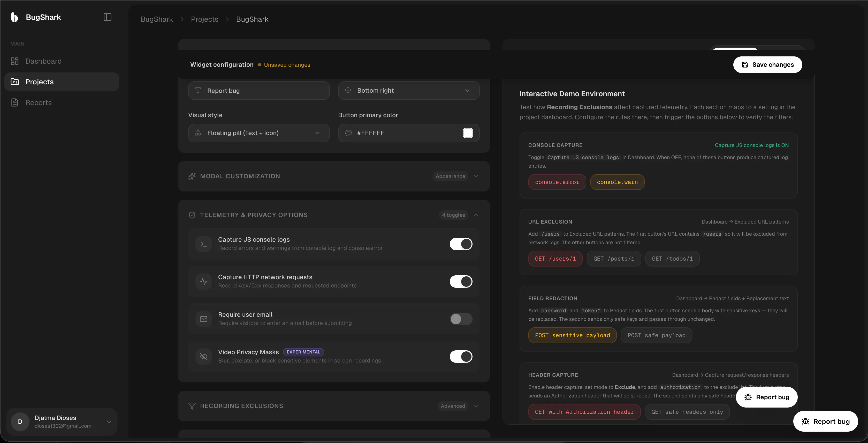Click the save icon in Save changes button

[745, 64]
